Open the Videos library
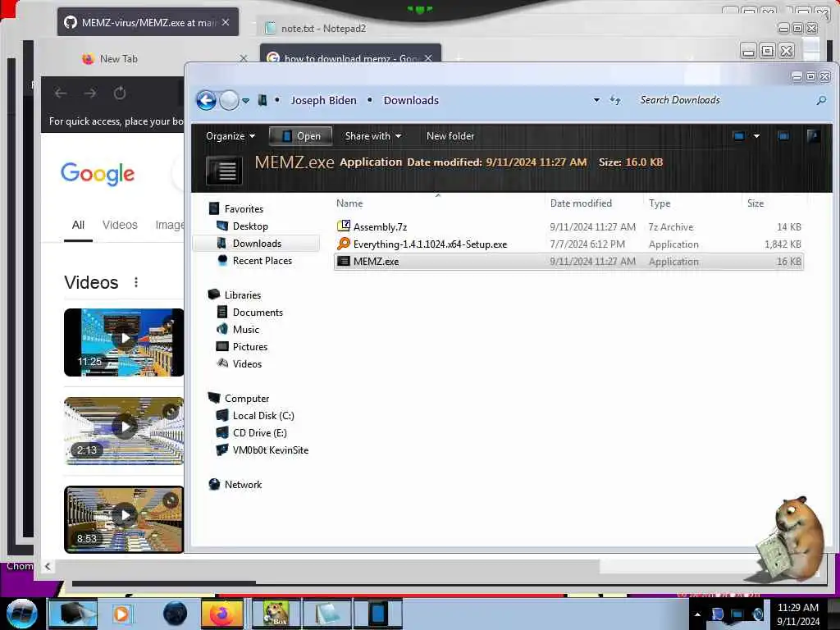The height and width of the screenshot is (630, 840). pyautogui.click(x=247, y=363)
